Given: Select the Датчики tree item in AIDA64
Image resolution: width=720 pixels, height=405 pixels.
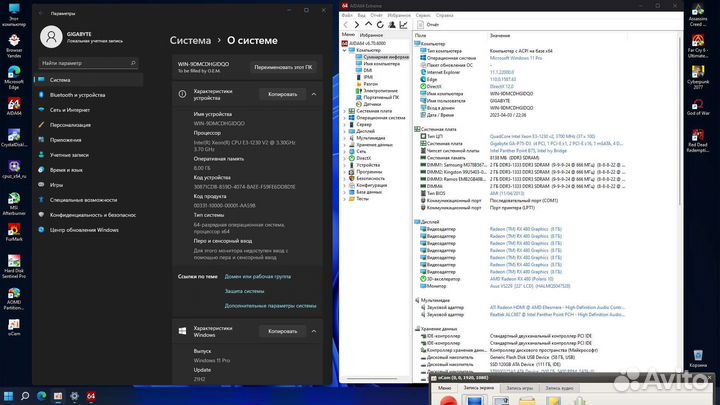Looking at the screenshot, I should click(372, 104).
